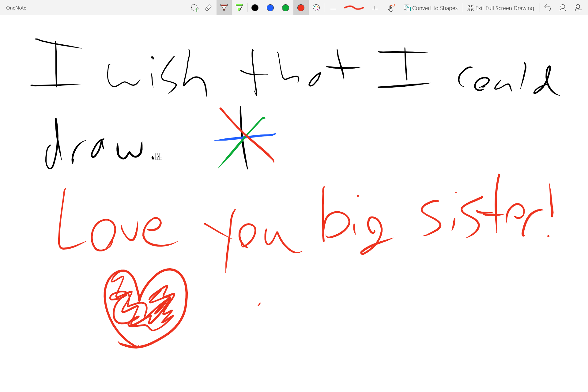Click the Undo arrow icon
The width and height of the screenshot is (588, 392).
548,8
